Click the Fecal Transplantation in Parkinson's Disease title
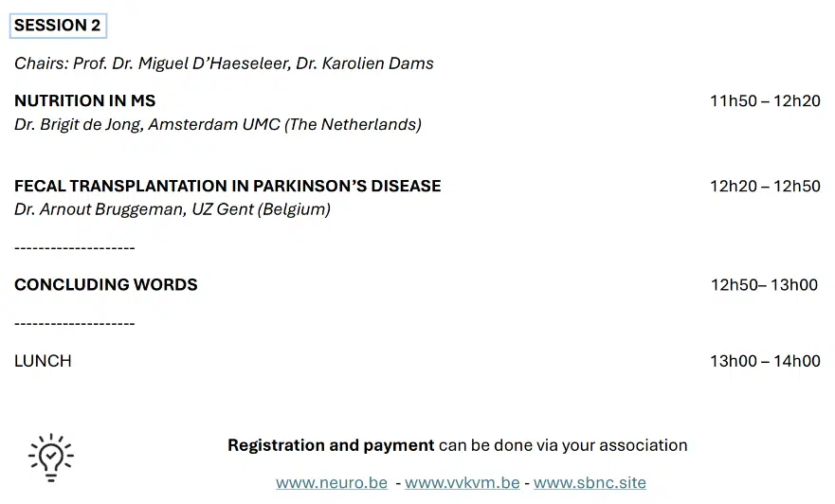The height and width of the screenshot is (504, 835). (227, 186)
